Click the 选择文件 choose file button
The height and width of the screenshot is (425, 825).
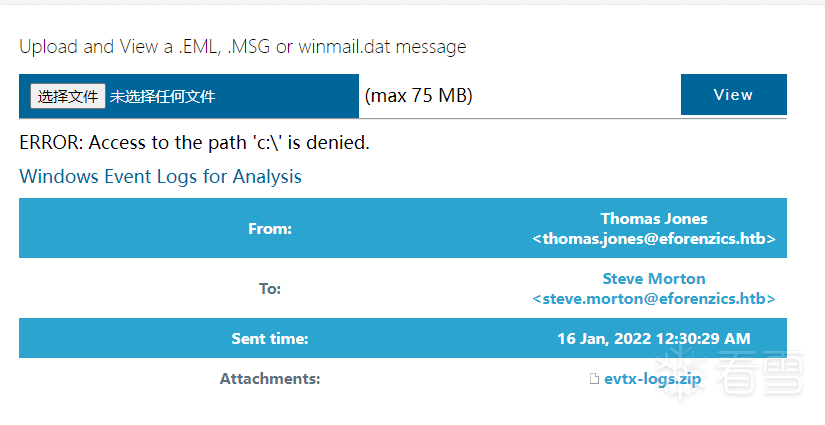point(68,96)
